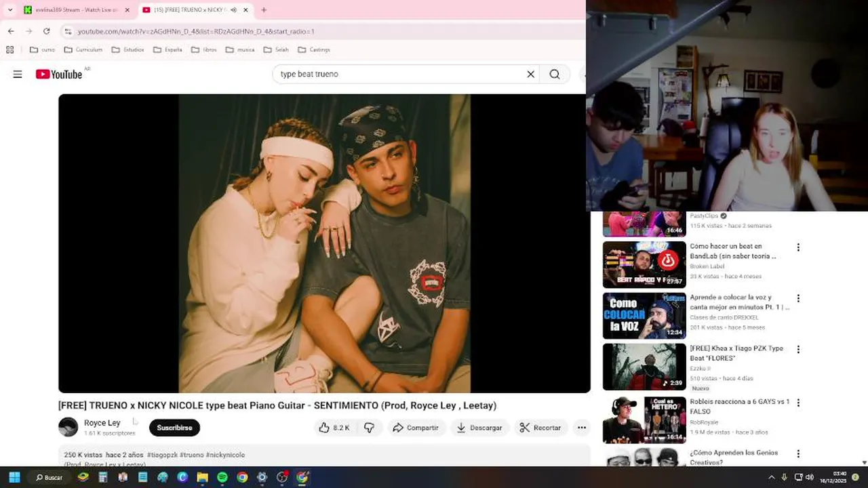Open the Settings gear in the taskbar
This screenshot has height=488, width=868.
[x=262, y=477]
